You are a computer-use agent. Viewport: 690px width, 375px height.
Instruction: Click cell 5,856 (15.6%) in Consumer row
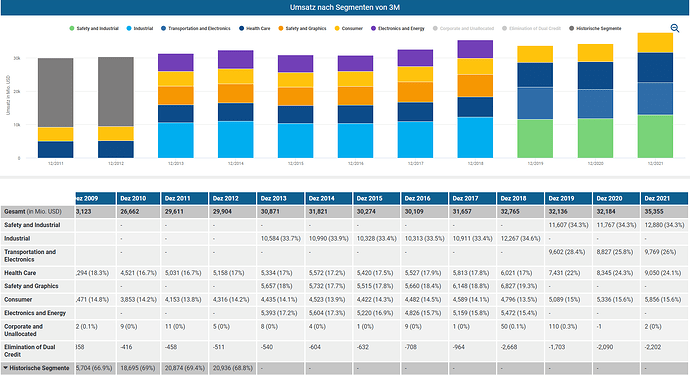[663, 300]
